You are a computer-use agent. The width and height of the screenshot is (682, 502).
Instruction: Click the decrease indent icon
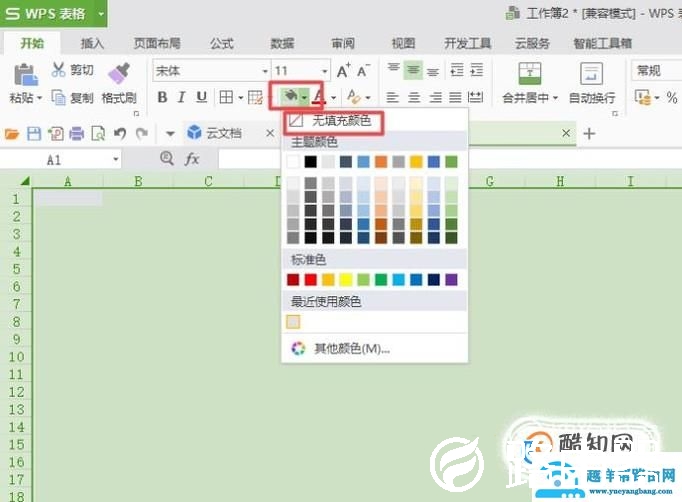[457, 70]
